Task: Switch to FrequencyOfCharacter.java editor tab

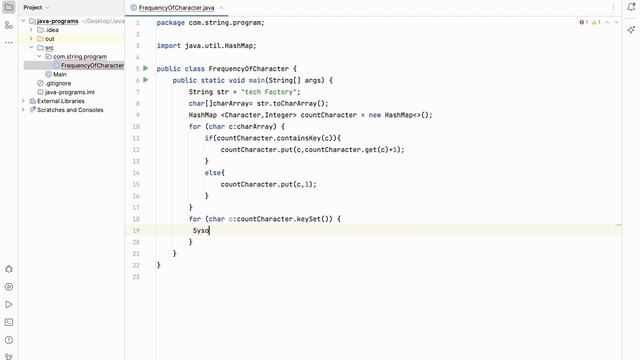Action: [176, 8]
